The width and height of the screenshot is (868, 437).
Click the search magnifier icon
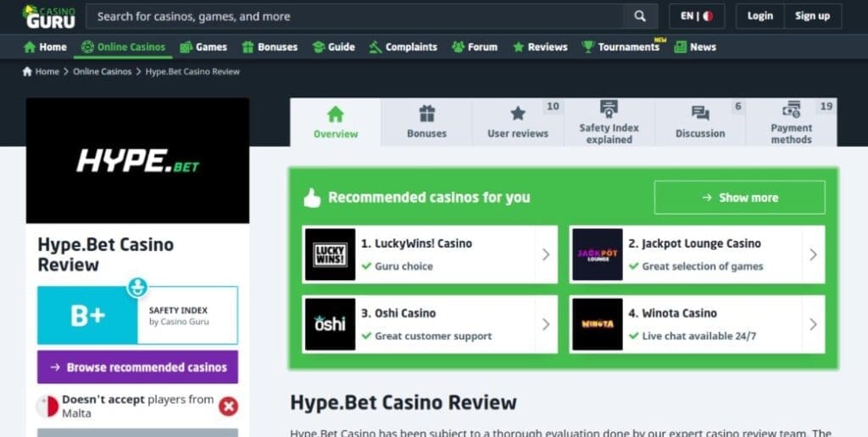pyautogui.click(x=640, y=16)
